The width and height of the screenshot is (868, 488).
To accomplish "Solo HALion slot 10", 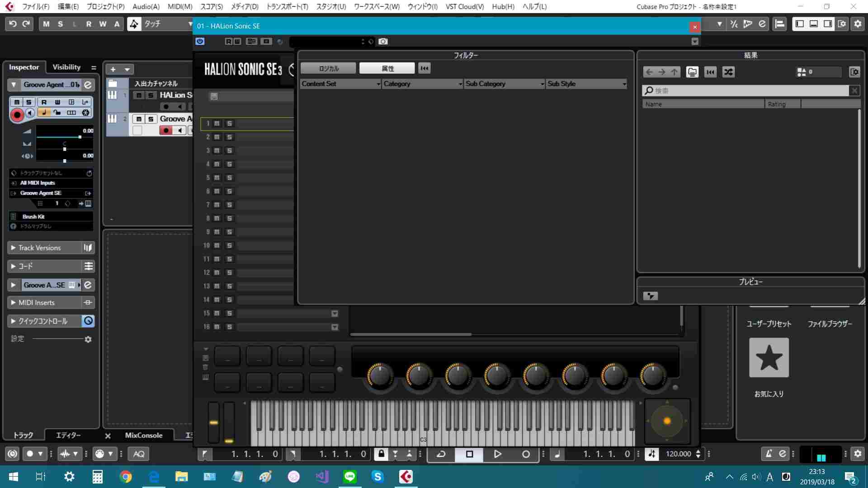I will 229,245.
